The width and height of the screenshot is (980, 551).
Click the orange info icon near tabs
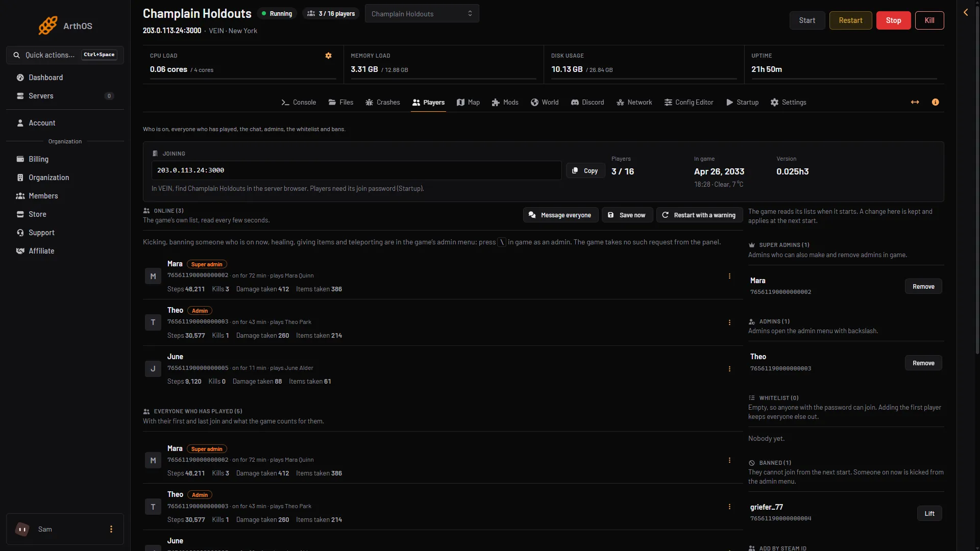pos(935,102)
